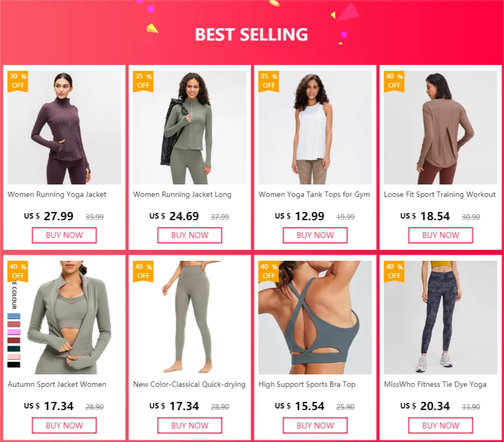Click BUY NOW for High Support Sports Bra
This screenshot has height=442, width=504.
tap(315, 425)
